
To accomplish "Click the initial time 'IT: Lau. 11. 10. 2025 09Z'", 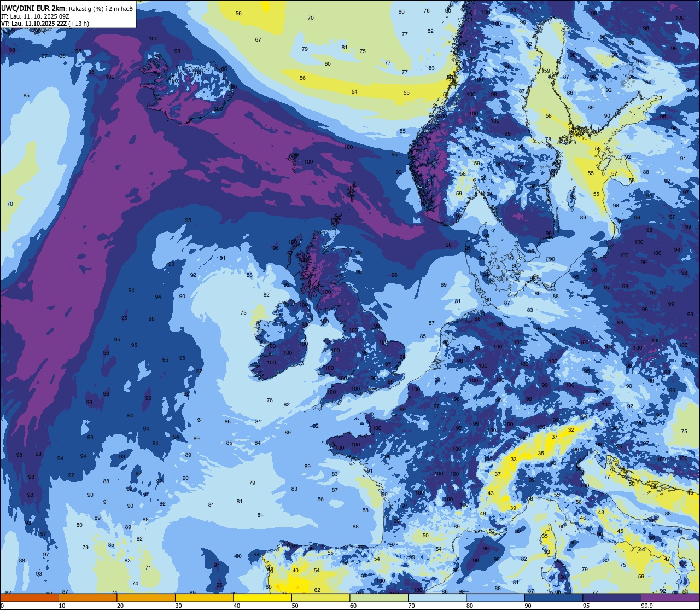I will coord(36,16).
